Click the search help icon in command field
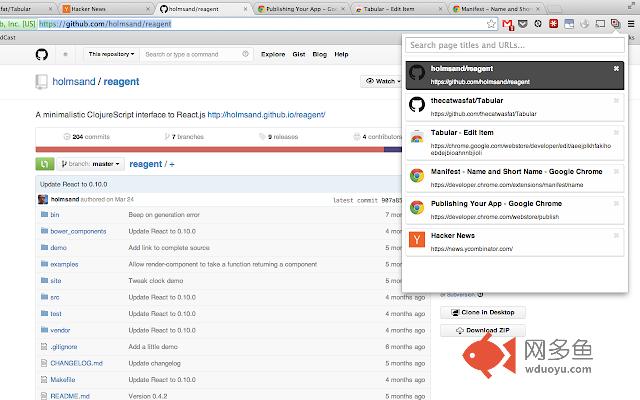 245,54
